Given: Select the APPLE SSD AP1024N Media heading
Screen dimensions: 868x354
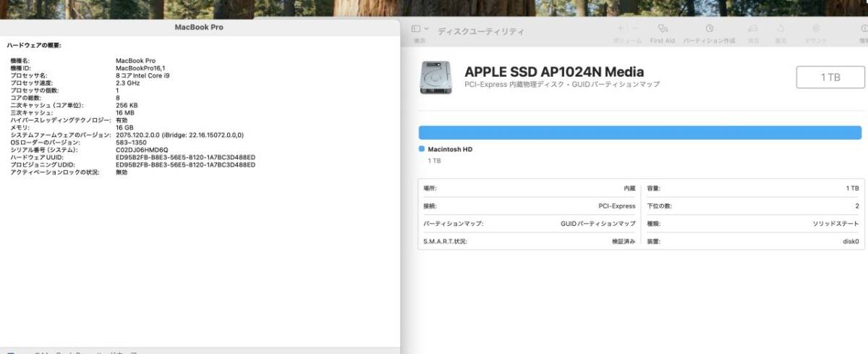Looking at the screenshot, I should (x=554, y=72).
